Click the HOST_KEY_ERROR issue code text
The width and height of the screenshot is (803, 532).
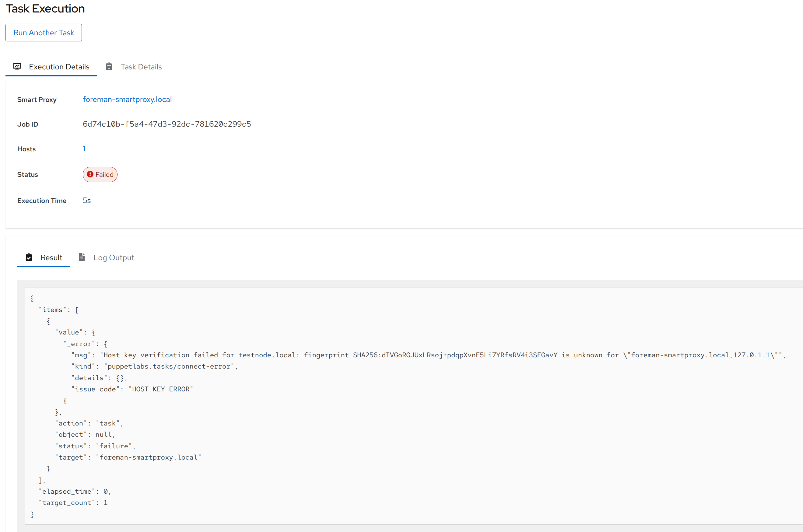click(x=161, y=389)
